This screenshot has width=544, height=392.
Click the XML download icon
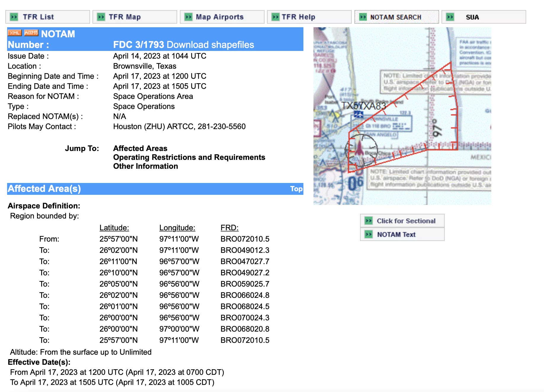pos(15,33)
